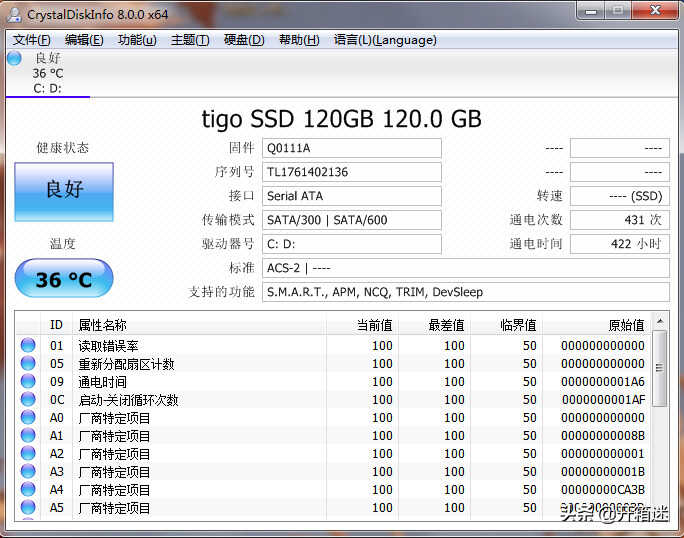Click the power-on count field 431 次

[x=619, y=220]
